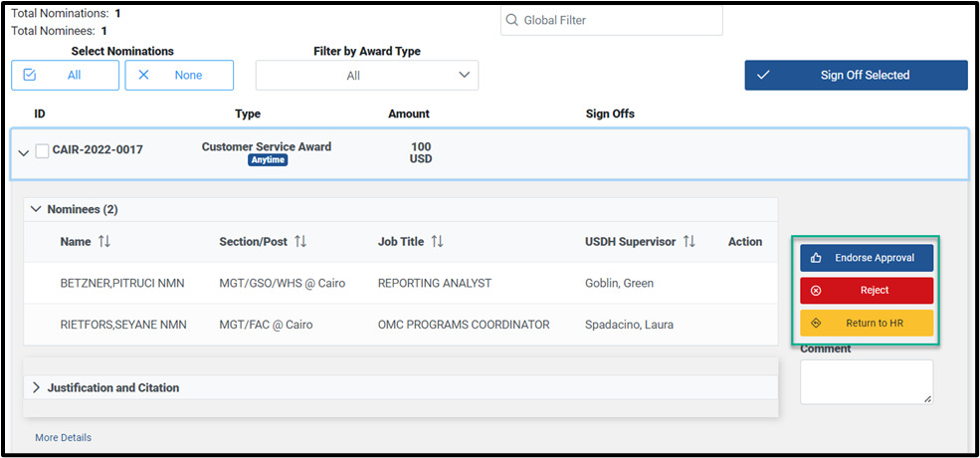The image size is (980, 458).
Task: Open the Filter by Award Type dropdown
Action: (x=367, y=75)
